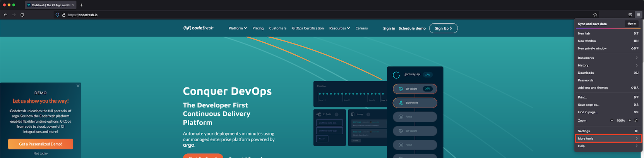644x158 pixels.
Task: Click the back arrow in the toolbar
Action: coord(5,15)
